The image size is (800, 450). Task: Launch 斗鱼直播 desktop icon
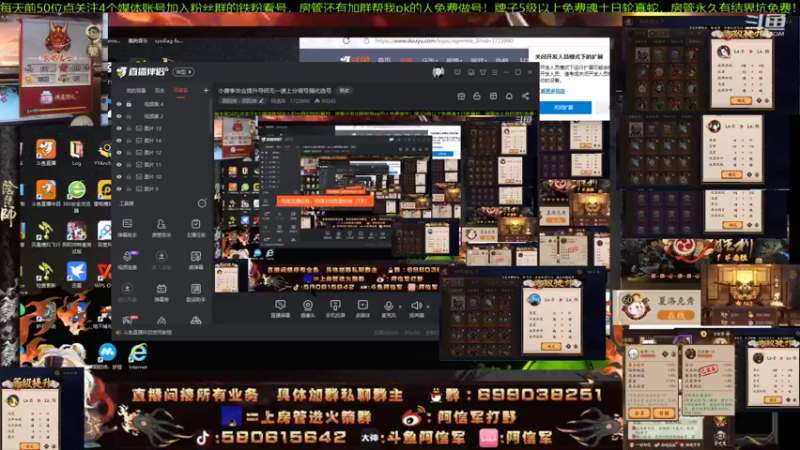46,152
